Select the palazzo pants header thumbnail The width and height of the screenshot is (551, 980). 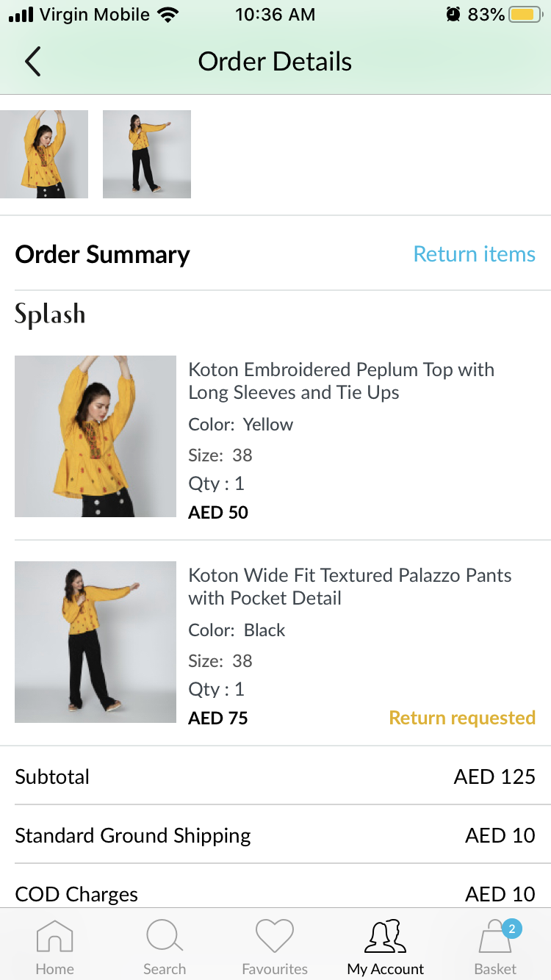point(147,154)
